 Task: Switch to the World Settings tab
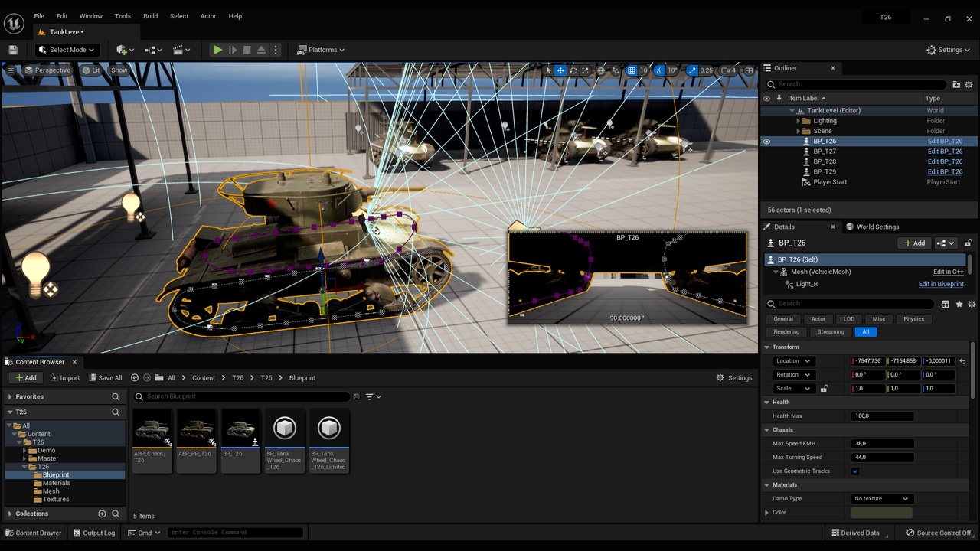click(x=872, y=227)
